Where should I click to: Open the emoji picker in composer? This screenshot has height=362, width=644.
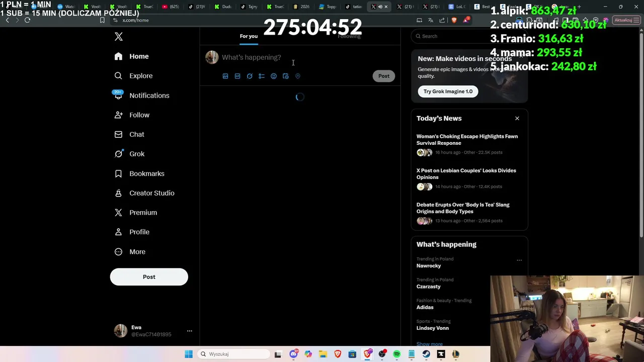(x=274, y=76)
